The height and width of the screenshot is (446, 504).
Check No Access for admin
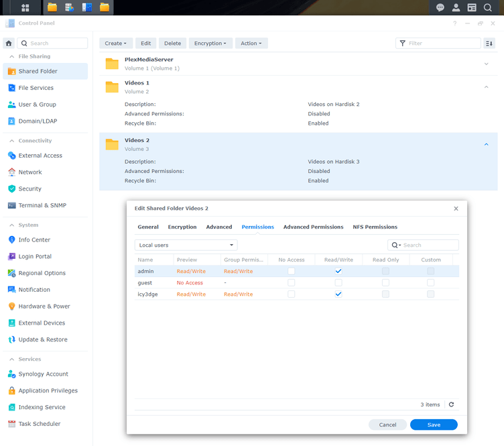[x=292, y=271]
